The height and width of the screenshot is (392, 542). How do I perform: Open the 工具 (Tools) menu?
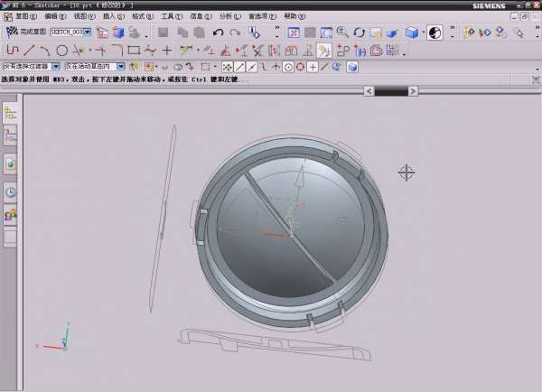point(172,16)
